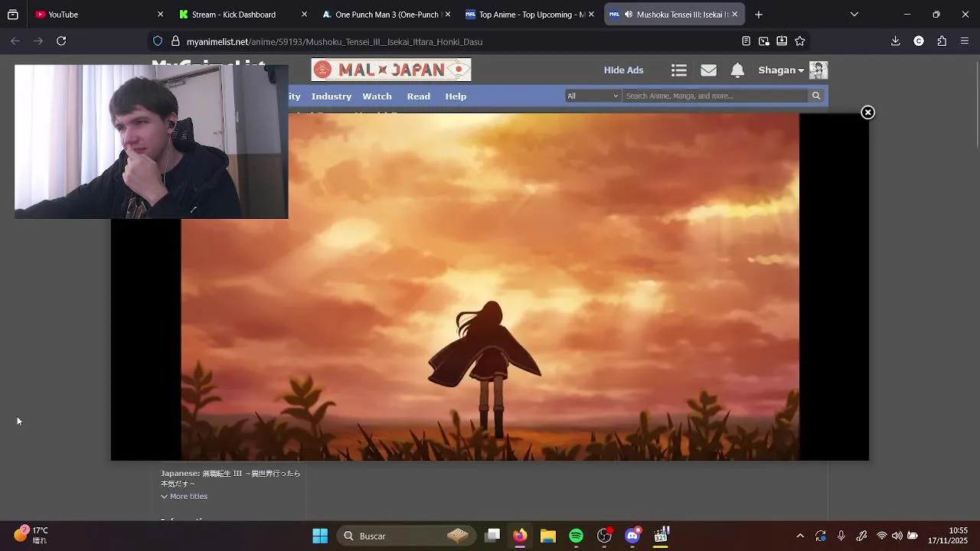Open the Windows Start menu
The height and width of the screenshot is (551, 980).
[x=320, y=536]
